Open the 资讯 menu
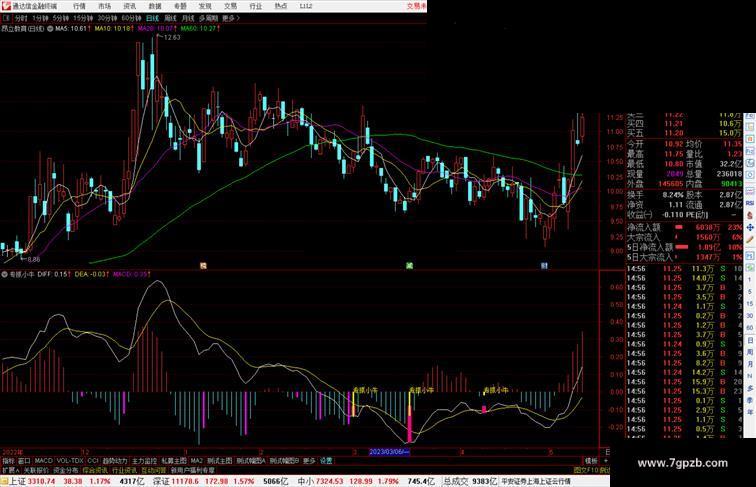This screenshot has height=487, width=756. [x=130, y=6]
